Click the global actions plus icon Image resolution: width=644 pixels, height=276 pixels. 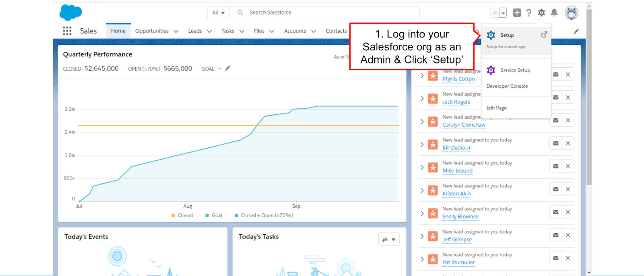tap(517, 13)
